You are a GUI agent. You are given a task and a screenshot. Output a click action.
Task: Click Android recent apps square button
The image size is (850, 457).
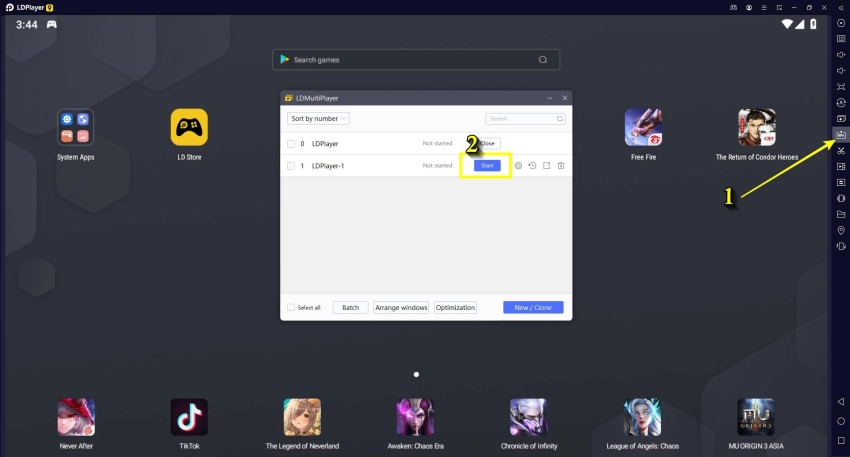pos(841,441)
